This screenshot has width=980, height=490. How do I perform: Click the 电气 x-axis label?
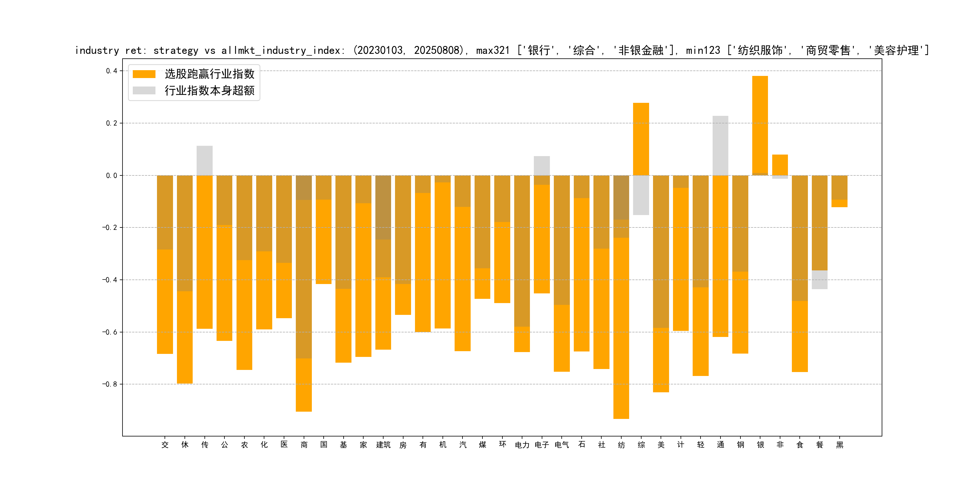pos(561,445)
